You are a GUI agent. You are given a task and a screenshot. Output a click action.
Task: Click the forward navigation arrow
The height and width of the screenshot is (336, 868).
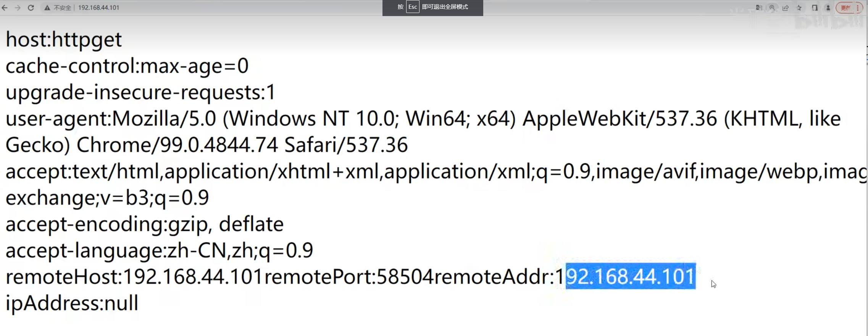(x=18, y=8)
